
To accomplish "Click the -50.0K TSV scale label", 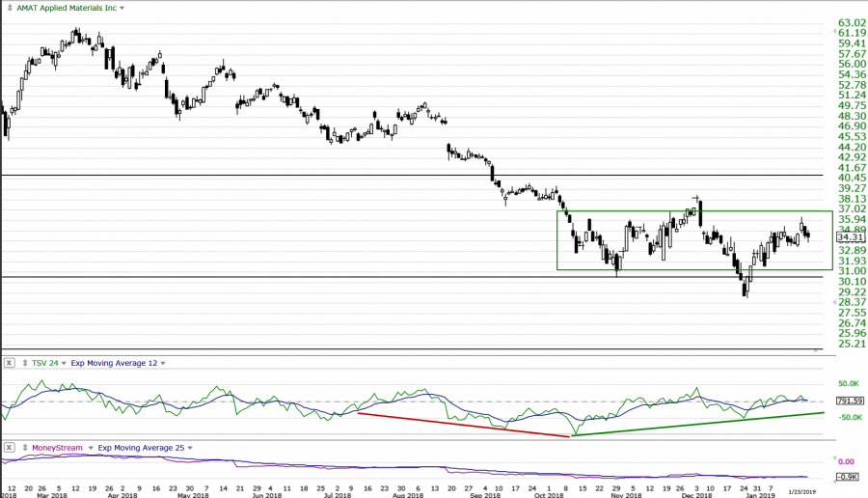I will [x=850, y=417].
